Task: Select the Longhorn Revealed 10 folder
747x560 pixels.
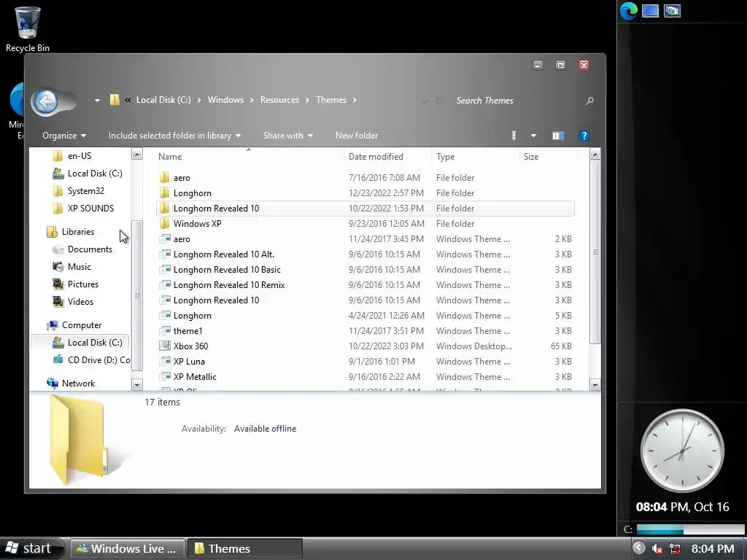Action: tap(365, 208)
